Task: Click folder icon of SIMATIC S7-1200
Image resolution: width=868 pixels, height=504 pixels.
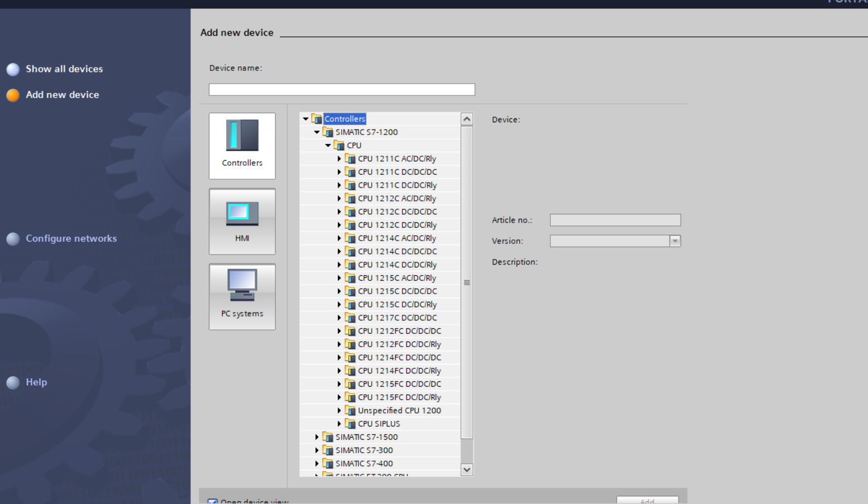Action: pos(328,132)
